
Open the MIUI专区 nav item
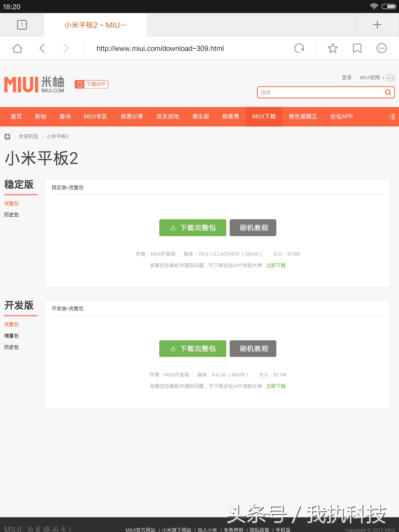tap(95, 117)
